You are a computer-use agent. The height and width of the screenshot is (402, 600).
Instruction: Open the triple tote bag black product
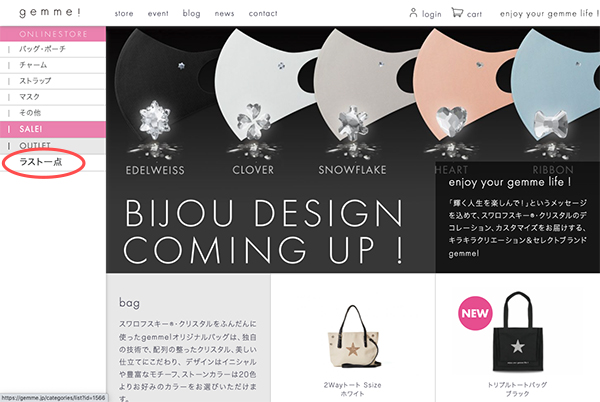[517, 332]
